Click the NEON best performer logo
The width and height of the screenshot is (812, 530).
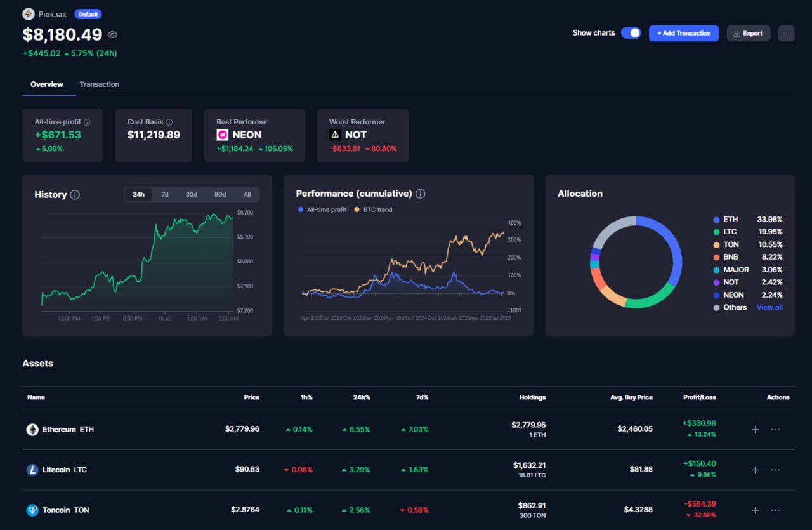pyautogui.click(x=223, y=135)
